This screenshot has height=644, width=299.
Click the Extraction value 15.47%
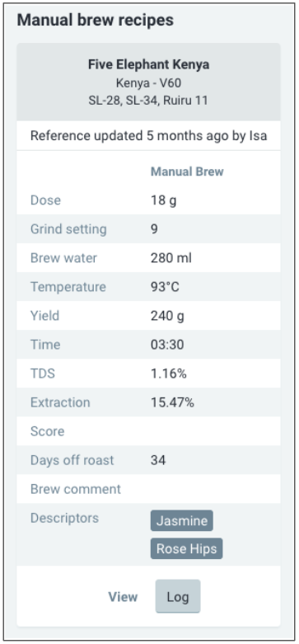pos(172,402)
